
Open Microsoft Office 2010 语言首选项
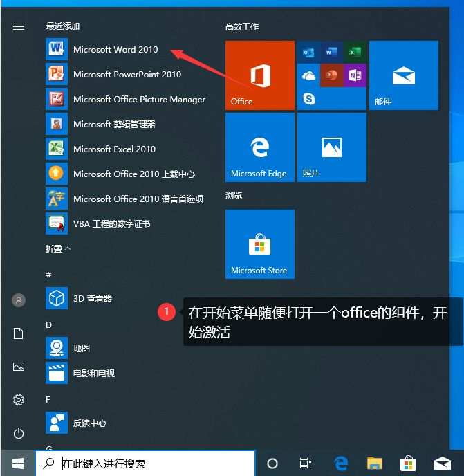(x=126, y=199)
